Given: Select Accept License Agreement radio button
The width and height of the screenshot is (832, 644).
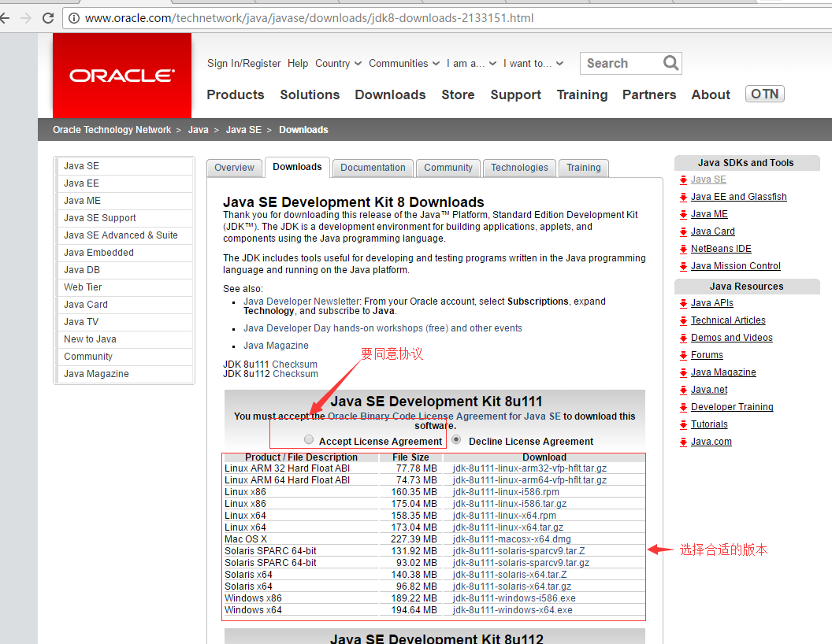Looking at the screenshot, I should point(309,439).
